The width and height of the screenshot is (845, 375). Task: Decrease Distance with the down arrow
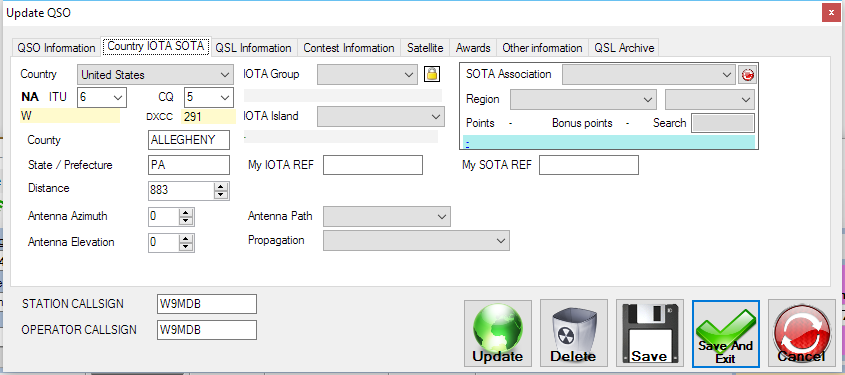[221, 195]
